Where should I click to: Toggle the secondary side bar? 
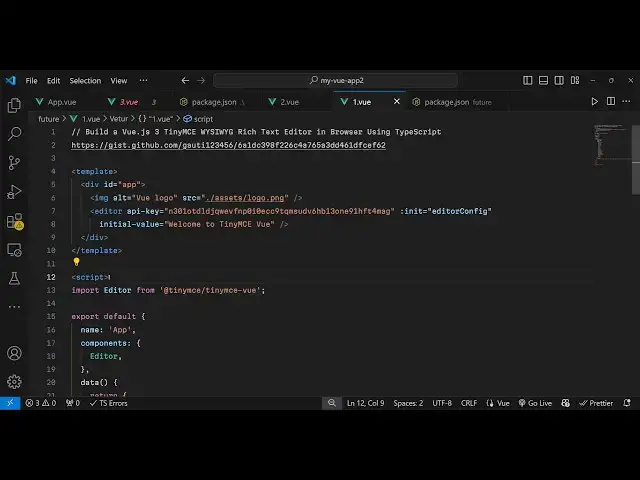[559, 80]
